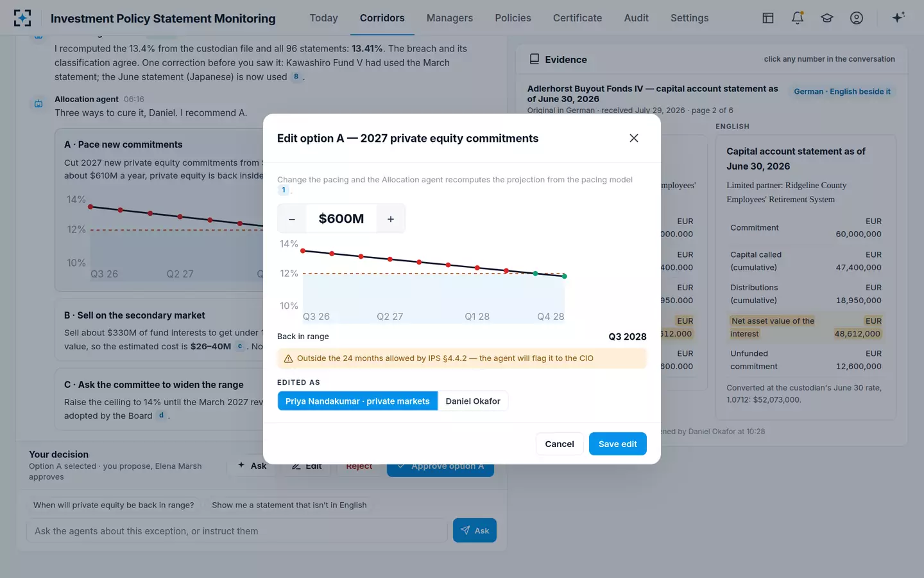Open the user account profile icon
The image size is (924, 578).
[x=857, y=18]
